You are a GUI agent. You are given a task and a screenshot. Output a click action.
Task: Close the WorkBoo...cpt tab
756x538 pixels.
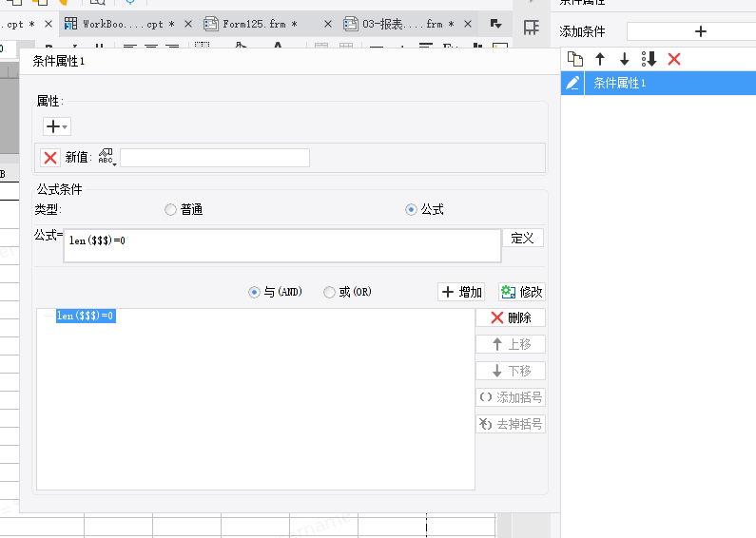point(188,24)
